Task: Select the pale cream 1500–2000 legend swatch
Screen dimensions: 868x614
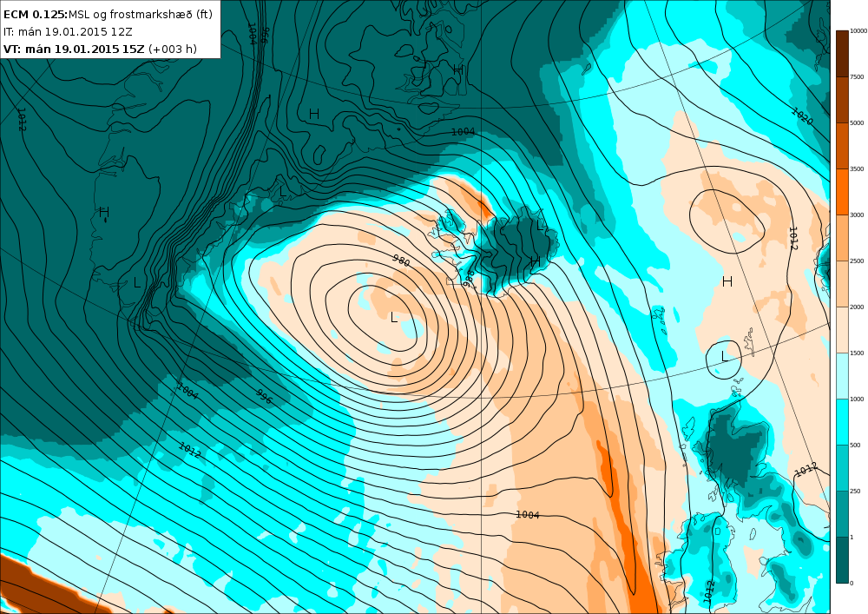Action: 842,329
